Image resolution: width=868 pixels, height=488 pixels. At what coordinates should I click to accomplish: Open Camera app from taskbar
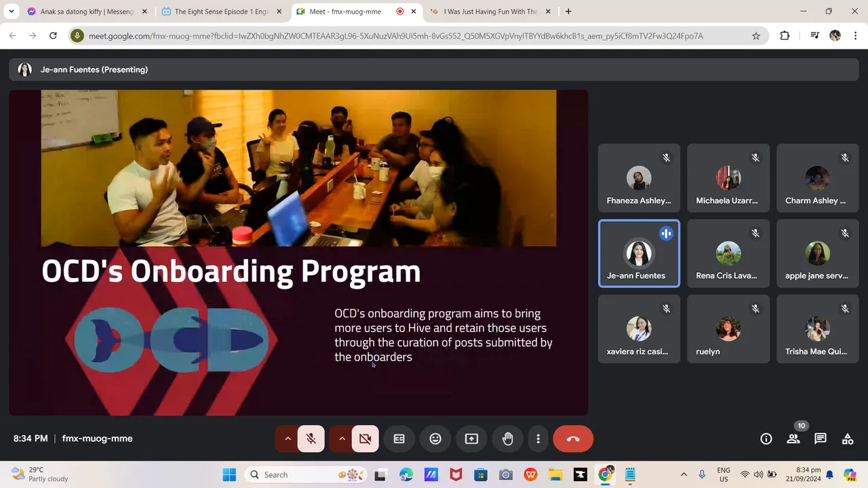pyautogui.click(x=505, y=474)
